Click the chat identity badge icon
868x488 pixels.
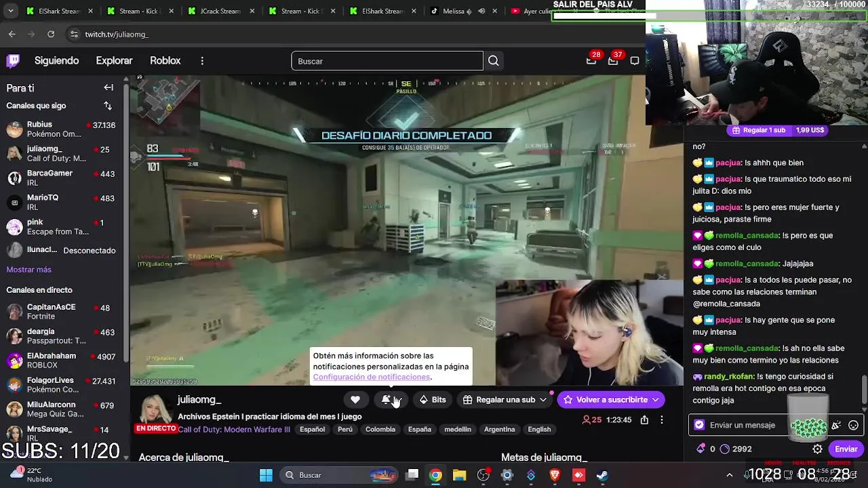point(699,425)
